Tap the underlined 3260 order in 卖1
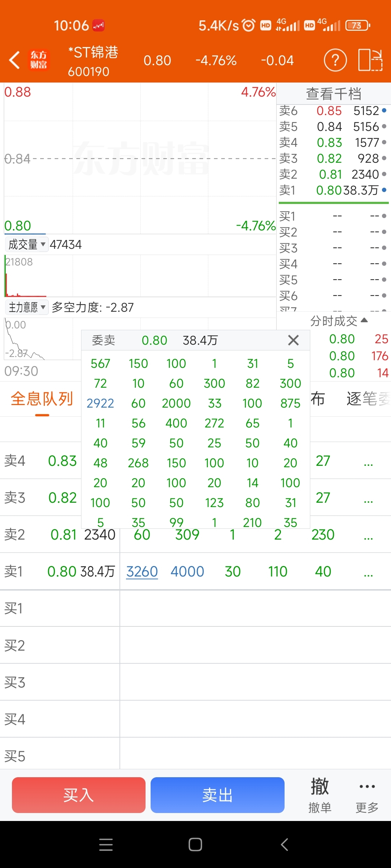Image resolution: width=391 pixels, height=868 pixels. 142,571
